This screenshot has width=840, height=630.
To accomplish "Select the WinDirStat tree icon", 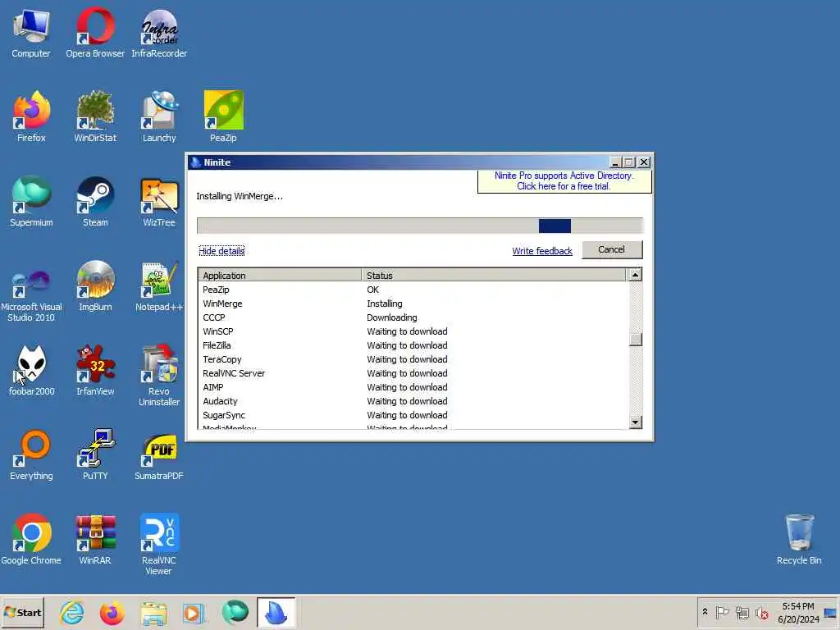I will (95, 116).
